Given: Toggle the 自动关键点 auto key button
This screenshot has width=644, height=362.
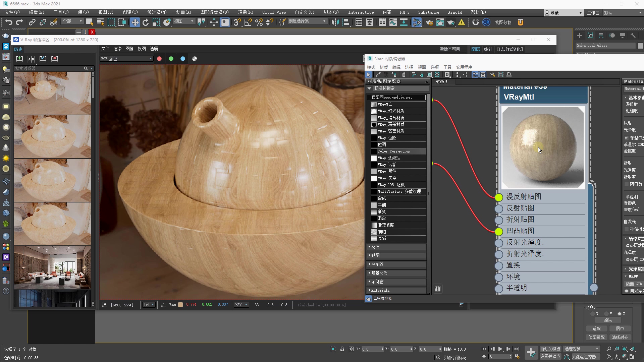Looking at the screenshot, I should coord(550,349).
